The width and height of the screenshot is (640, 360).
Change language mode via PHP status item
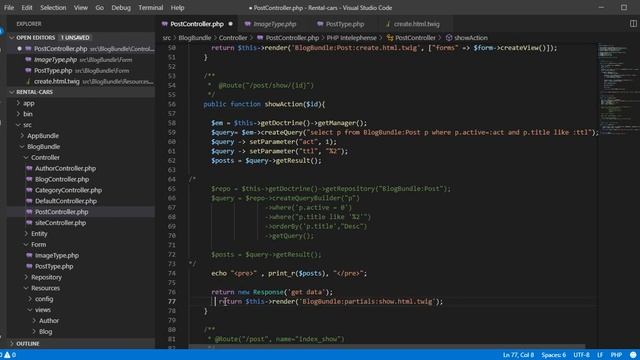point(616,355)
